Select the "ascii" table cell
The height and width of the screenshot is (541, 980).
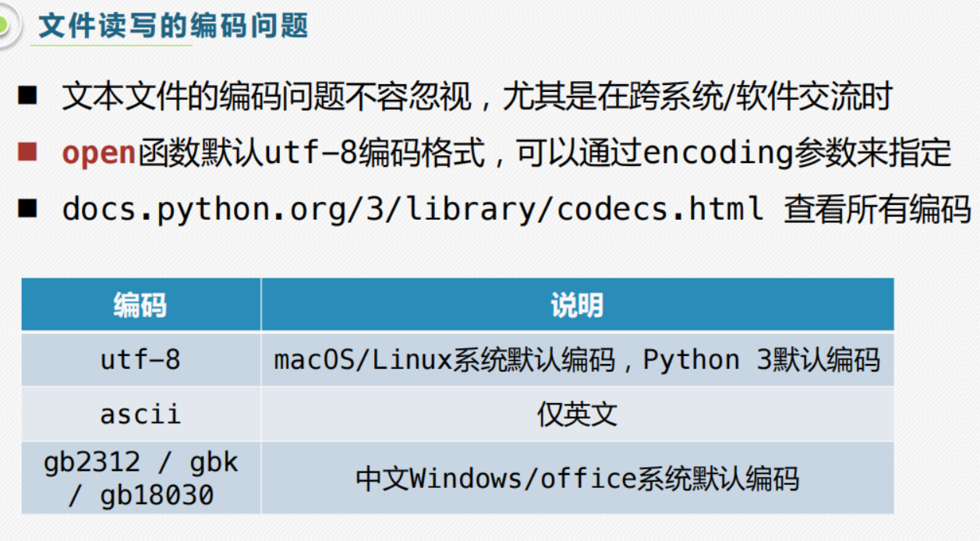tap(140, 414)
